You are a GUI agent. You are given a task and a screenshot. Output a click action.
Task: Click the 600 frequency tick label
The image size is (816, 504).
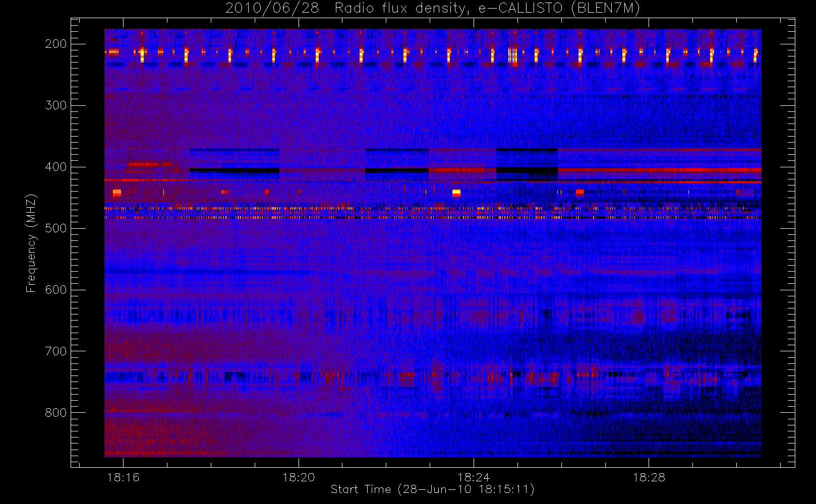(x=56, y=290)
